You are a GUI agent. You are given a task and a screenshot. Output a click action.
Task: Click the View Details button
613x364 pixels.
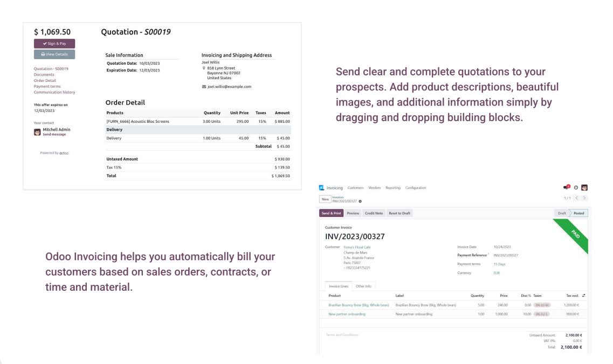point(54,54)
